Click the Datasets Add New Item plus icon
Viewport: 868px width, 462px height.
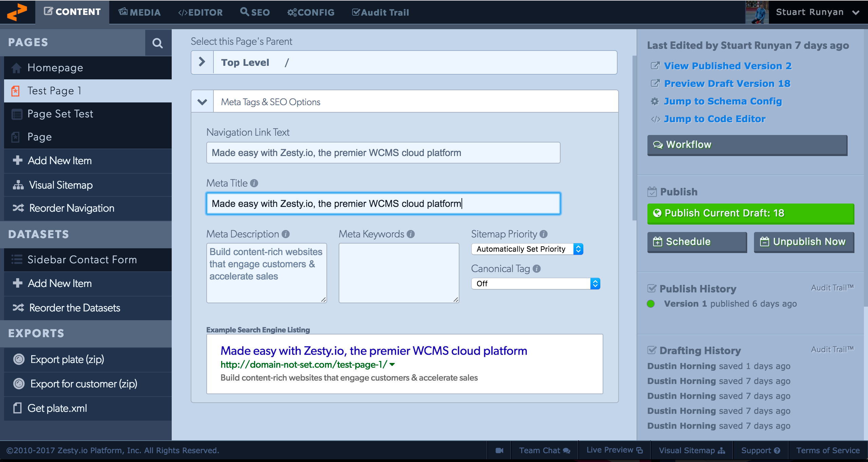(x=18, y=283)
